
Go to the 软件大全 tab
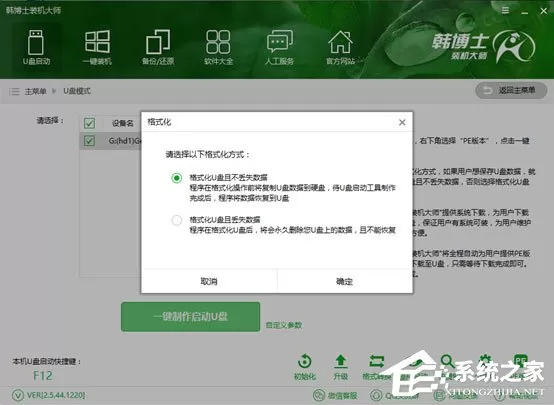pos(218,48)
